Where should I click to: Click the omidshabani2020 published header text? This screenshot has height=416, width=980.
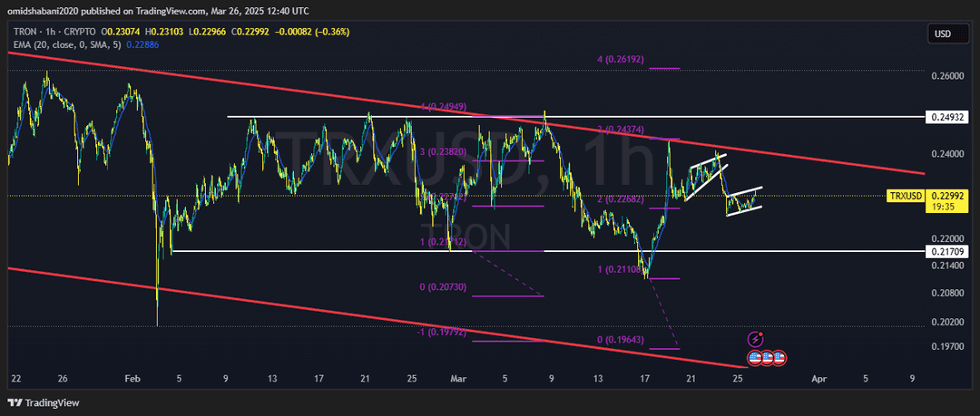[x=157, y=11]
